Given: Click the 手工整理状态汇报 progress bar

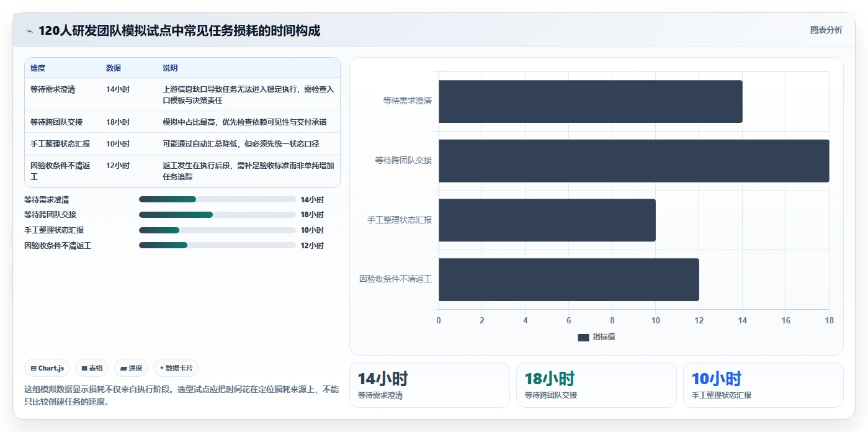Looking at the screenshot, I should (217, 230).
